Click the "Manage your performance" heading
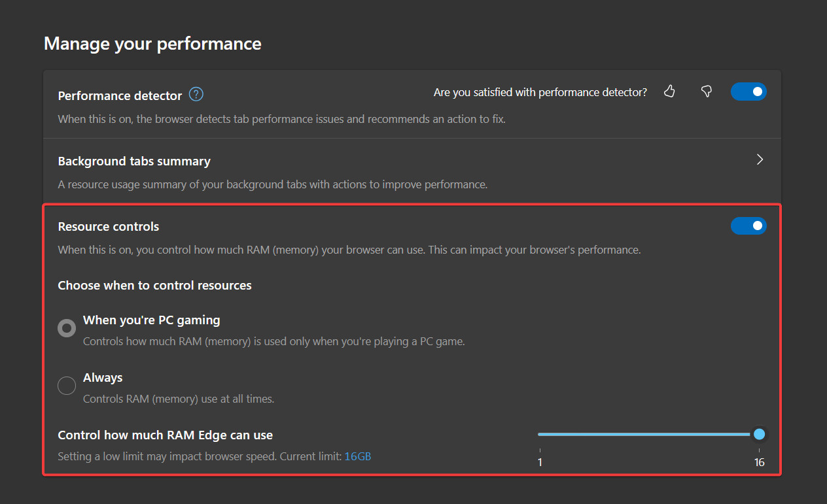The width and height of the screenshot is (827, 504). coord(152,44)
